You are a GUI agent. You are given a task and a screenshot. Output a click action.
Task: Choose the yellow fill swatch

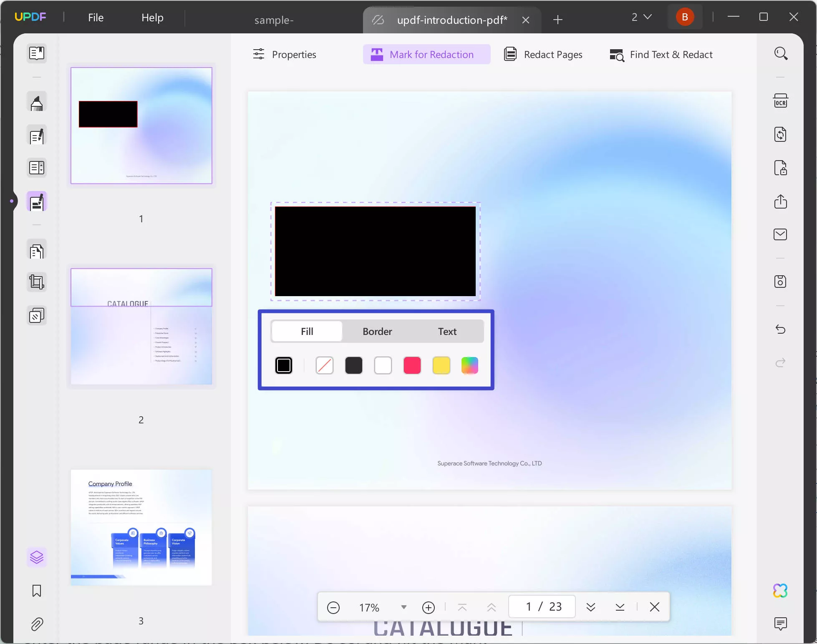(x=441, y=366)
